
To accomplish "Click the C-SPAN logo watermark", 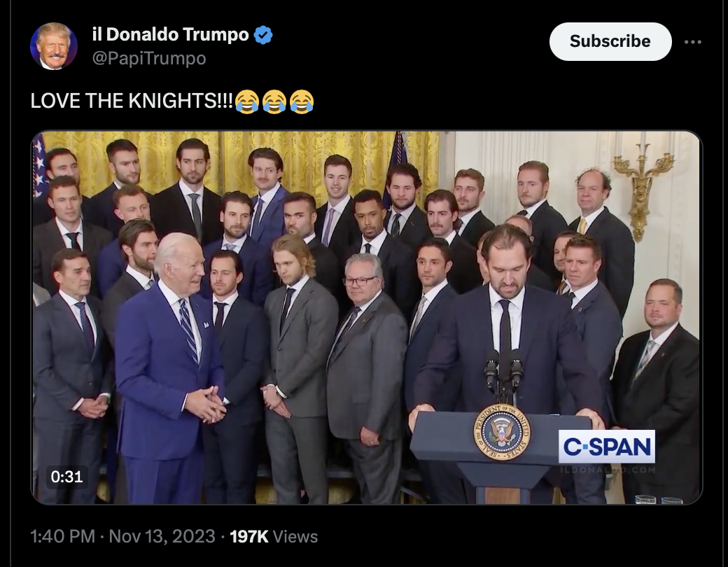I will [607, 447].
